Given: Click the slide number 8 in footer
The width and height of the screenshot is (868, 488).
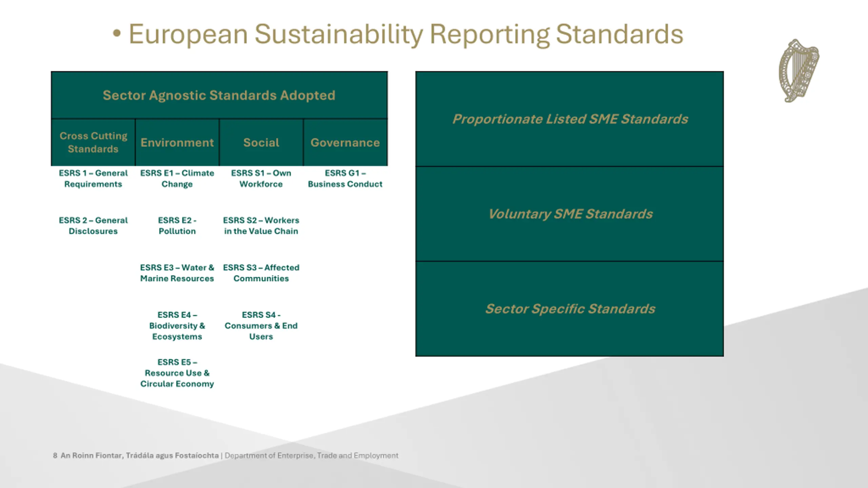Looking at the screenshot, I should (x=55, y=455).
